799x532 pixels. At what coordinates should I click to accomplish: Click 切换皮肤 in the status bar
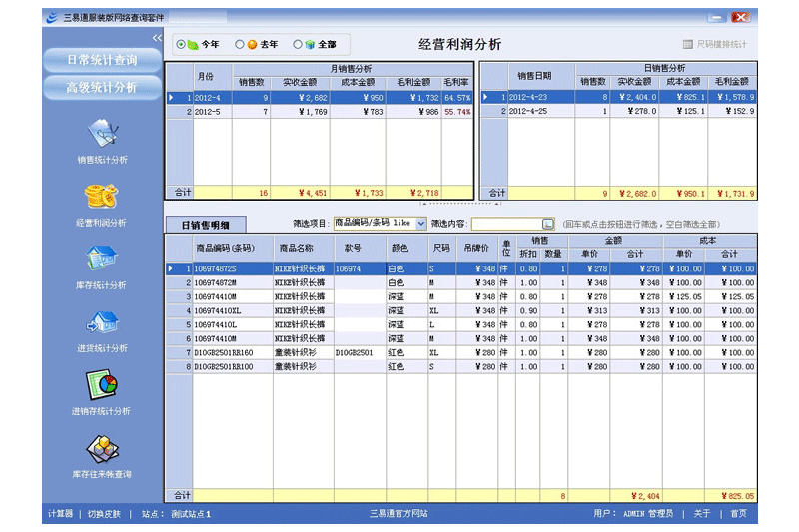[x=104, y=514]
